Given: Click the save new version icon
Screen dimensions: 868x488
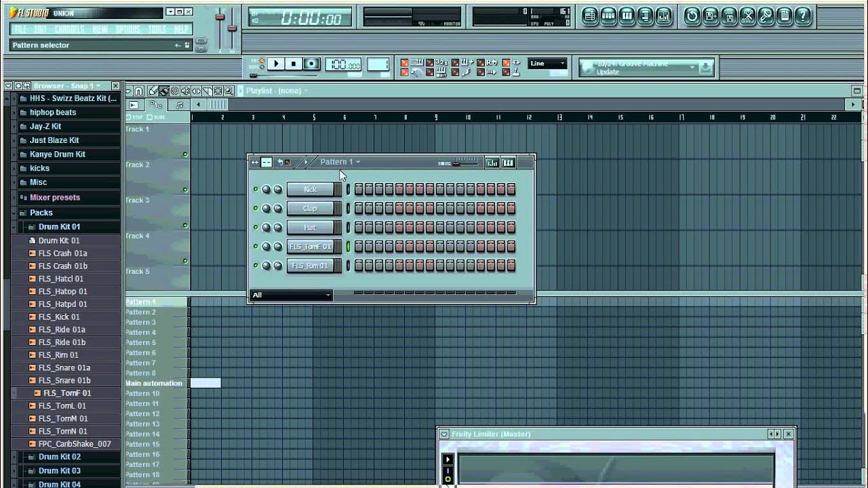Looking at the screenshot, I should click(711, 16).
